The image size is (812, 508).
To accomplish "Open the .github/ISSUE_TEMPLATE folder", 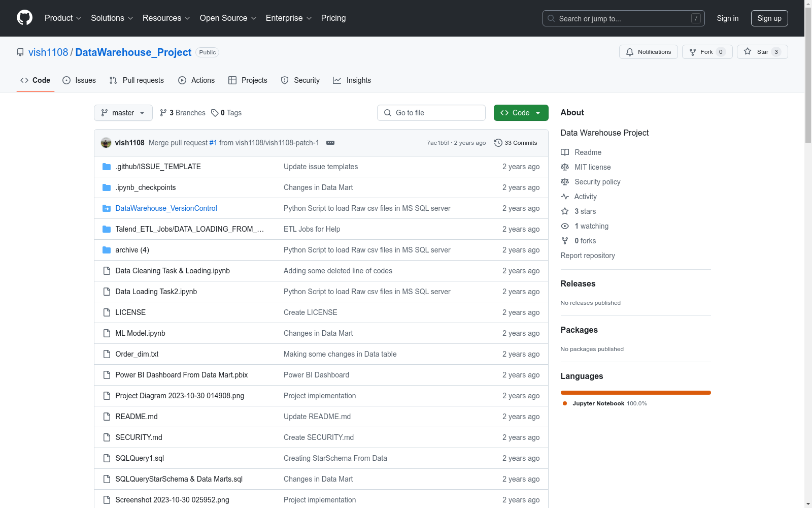I will point(158,167).
